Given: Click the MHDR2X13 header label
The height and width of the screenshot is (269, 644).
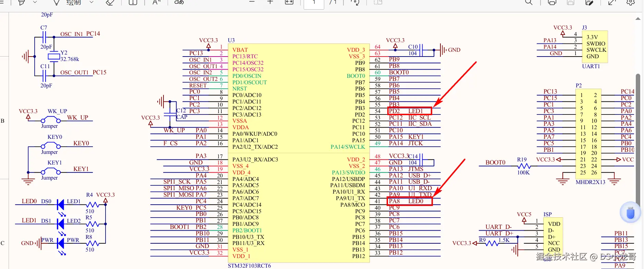Looking at the screenshot, I should tap(590, 182).
